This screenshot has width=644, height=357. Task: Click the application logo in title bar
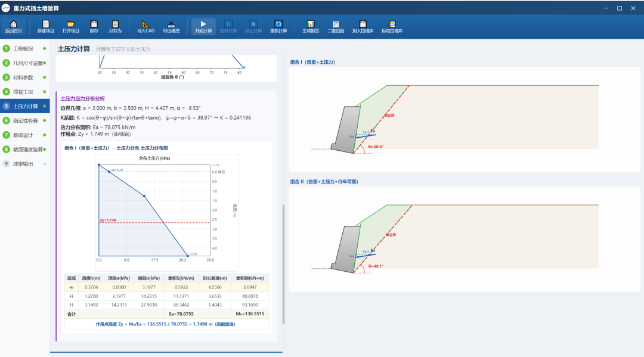[6, 8]
